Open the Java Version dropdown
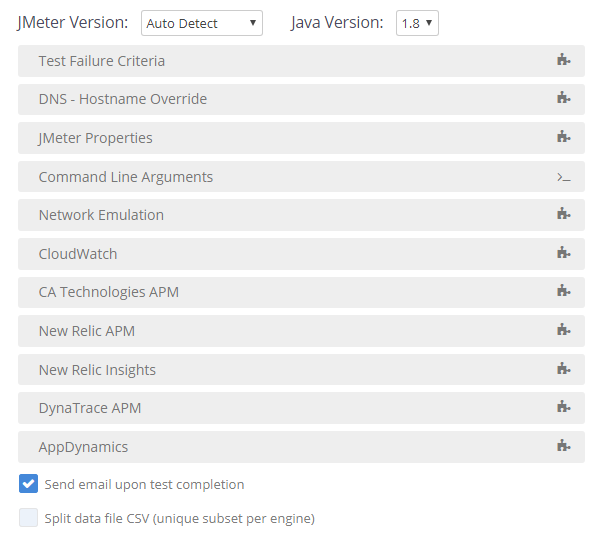This screenshot has height=537, width=598. 417,23
